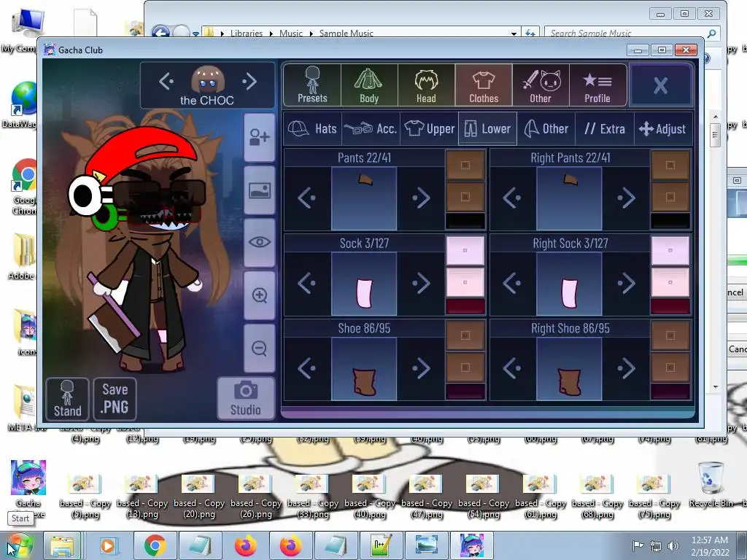The image size is (747, 560).
Task: Go to previous Right Shoe style
Action: (512, 368)
